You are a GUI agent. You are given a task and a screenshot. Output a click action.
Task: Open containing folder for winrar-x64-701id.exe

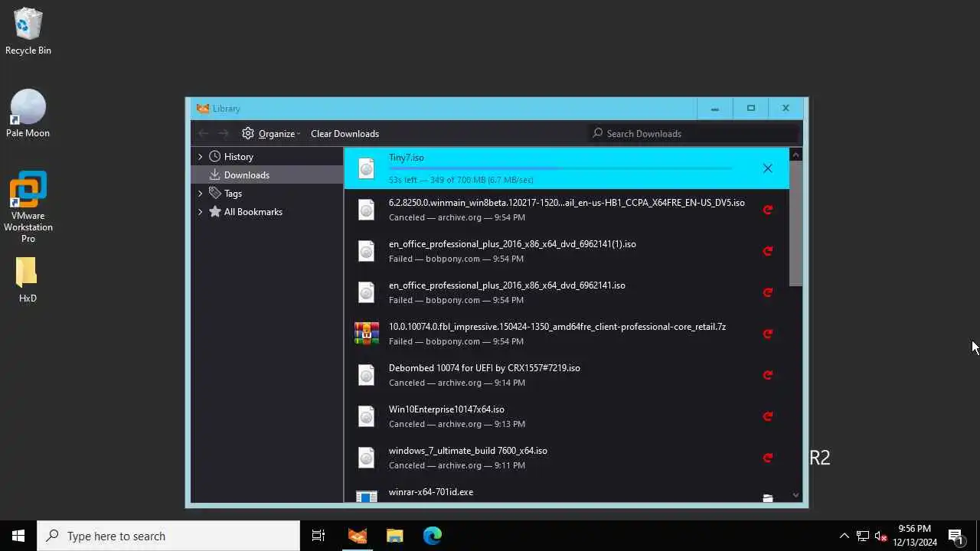(x=767, y=497)
